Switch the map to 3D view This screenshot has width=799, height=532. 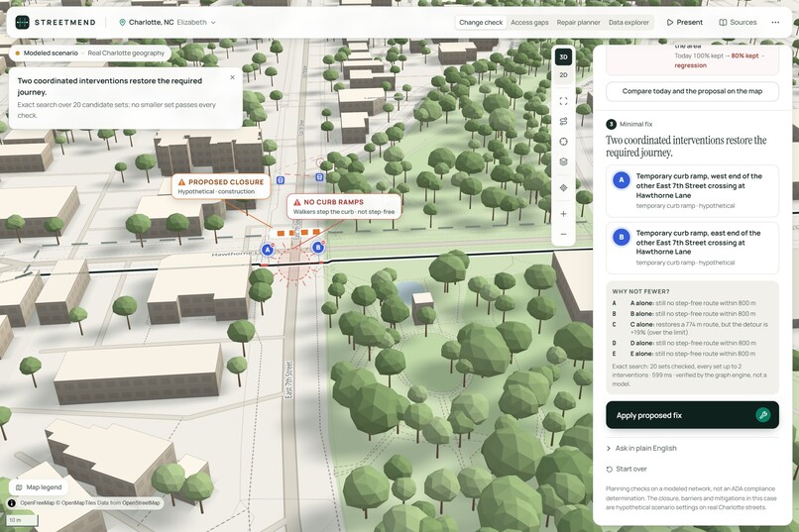pos(563,57)
